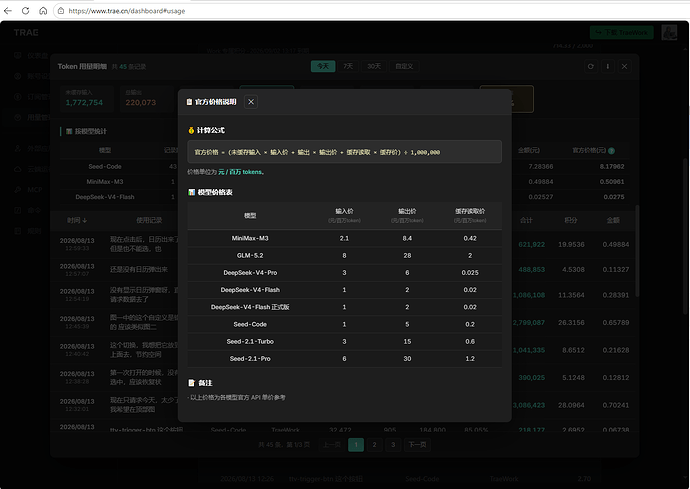The width and height of the screenshot is (690, 489).
Task: Click the user profile avatar
Action: [x=669, y=32]
